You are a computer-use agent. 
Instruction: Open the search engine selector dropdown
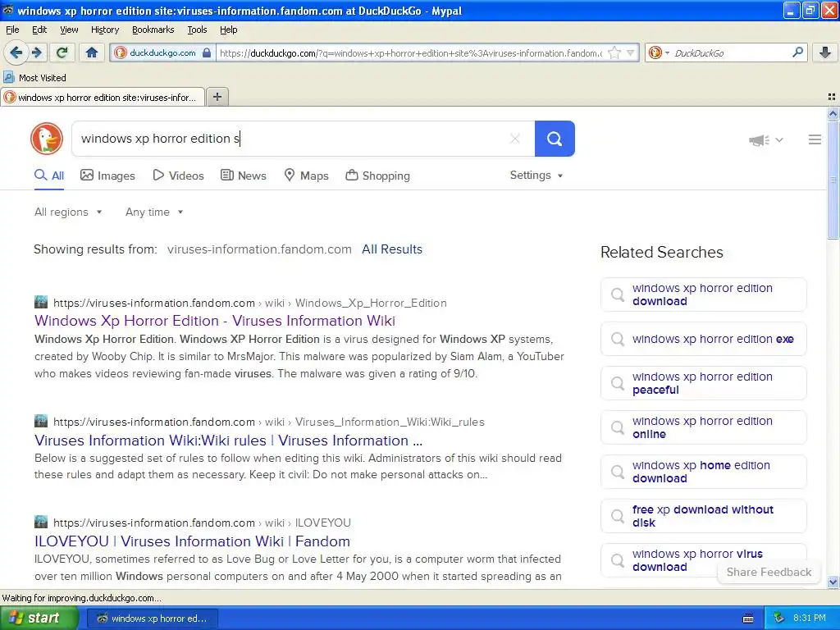click(659, 52)
